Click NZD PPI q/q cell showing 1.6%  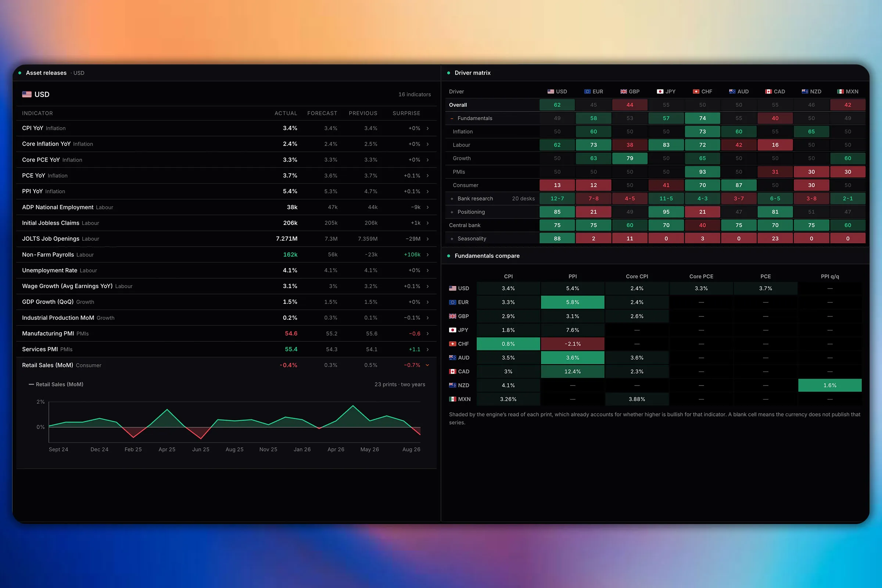click(830, 385)
